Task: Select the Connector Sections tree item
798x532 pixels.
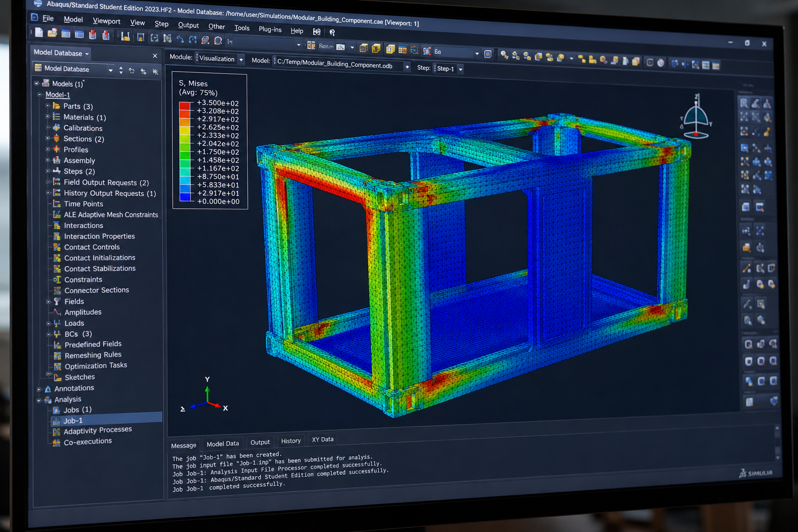Action: point(97,290)
